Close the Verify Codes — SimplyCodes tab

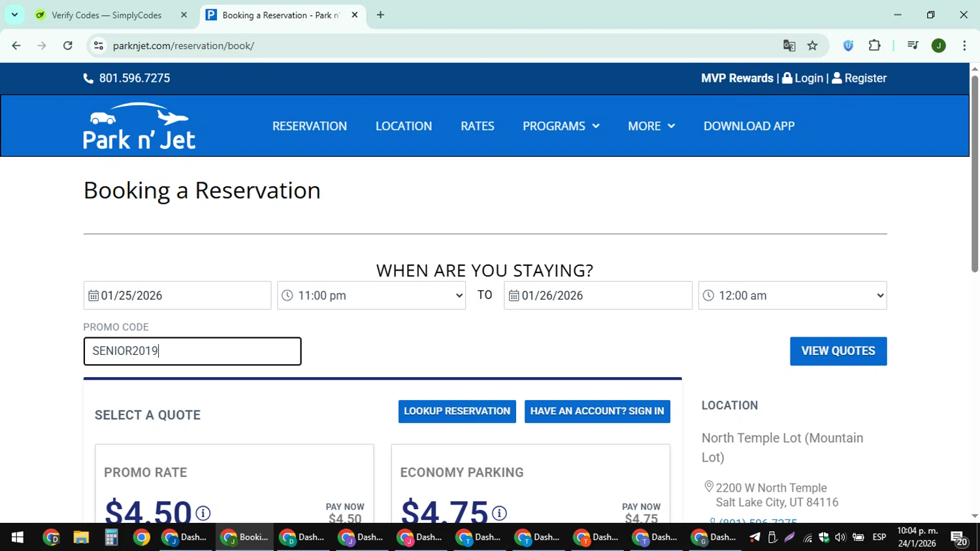click(184, 15)
